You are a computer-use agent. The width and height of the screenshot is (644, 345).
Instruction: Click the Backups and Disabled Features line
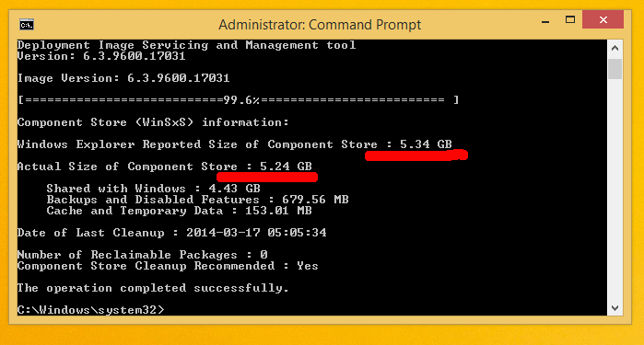(197, 200)
